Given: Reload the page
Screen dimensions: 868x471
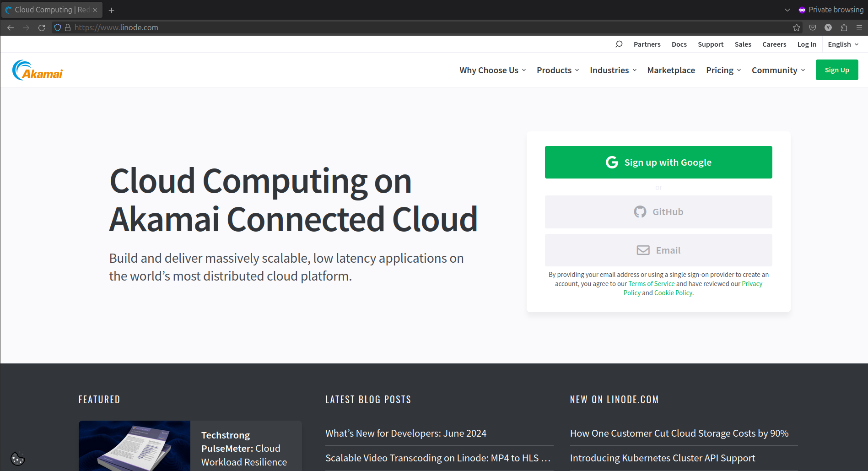Looking at the screenshot, I should [x=42, y=27].
